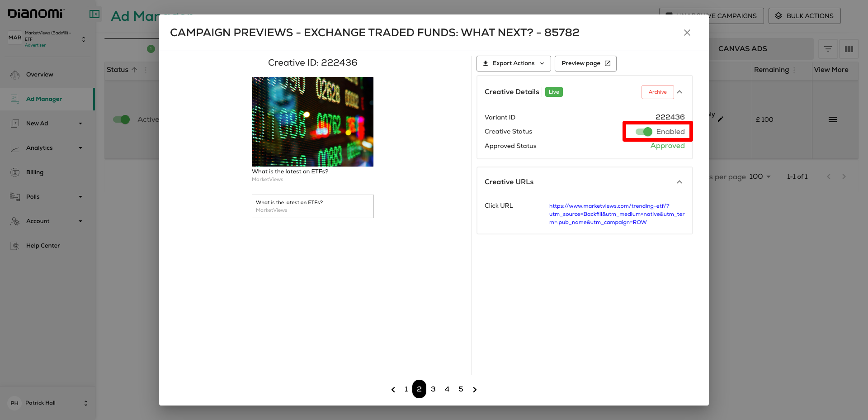Collapse the sidebar with the panel icon
The image size is (868, 420).
[x=94, y=14]
